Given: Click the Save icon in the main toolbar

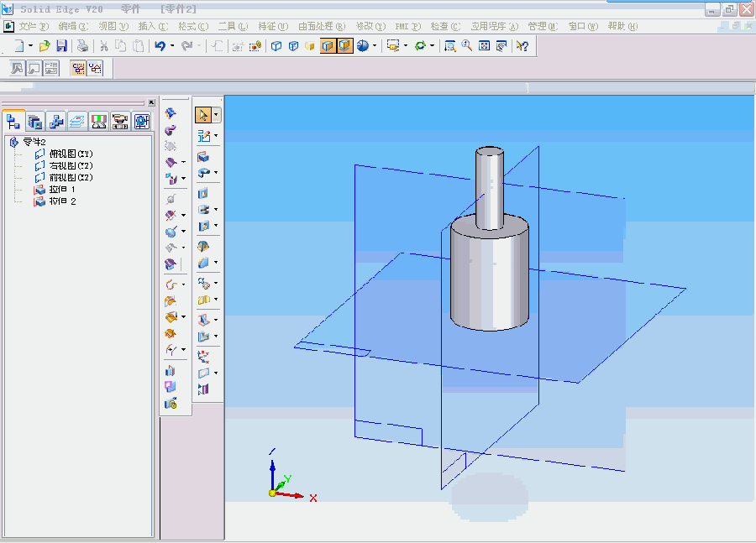Looking at the screenshot, I should pos(61,46).
